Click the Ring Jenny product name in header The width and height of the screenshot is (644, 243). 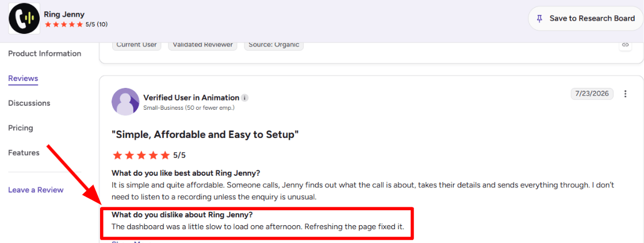pyautogui.click(x=64, y=14)
